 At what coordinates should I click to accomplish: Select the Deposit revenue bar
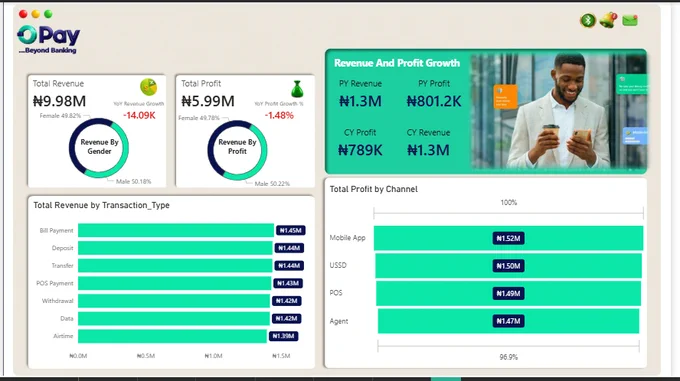coord(175,248)
